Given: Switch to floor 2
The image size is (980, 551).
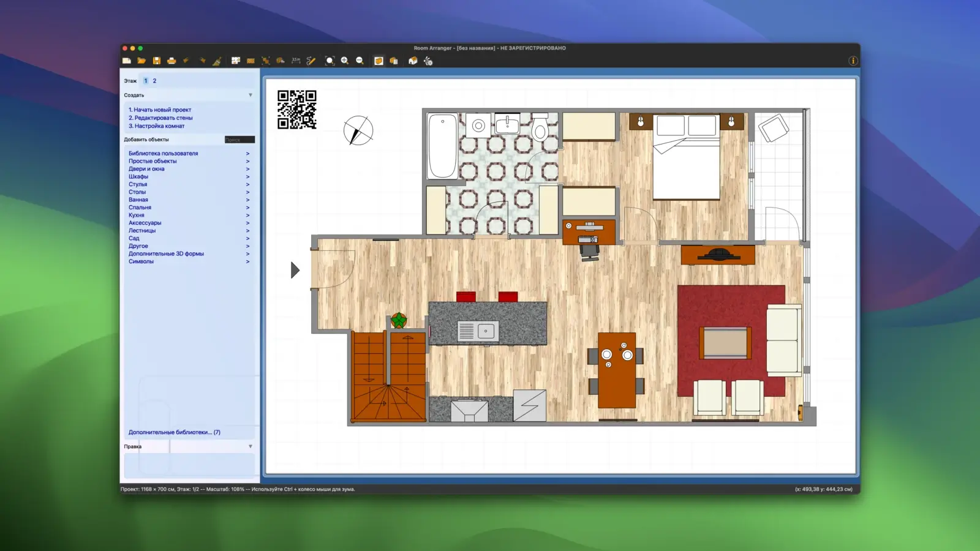Looking at the screenshot, I should pos(154,81).
